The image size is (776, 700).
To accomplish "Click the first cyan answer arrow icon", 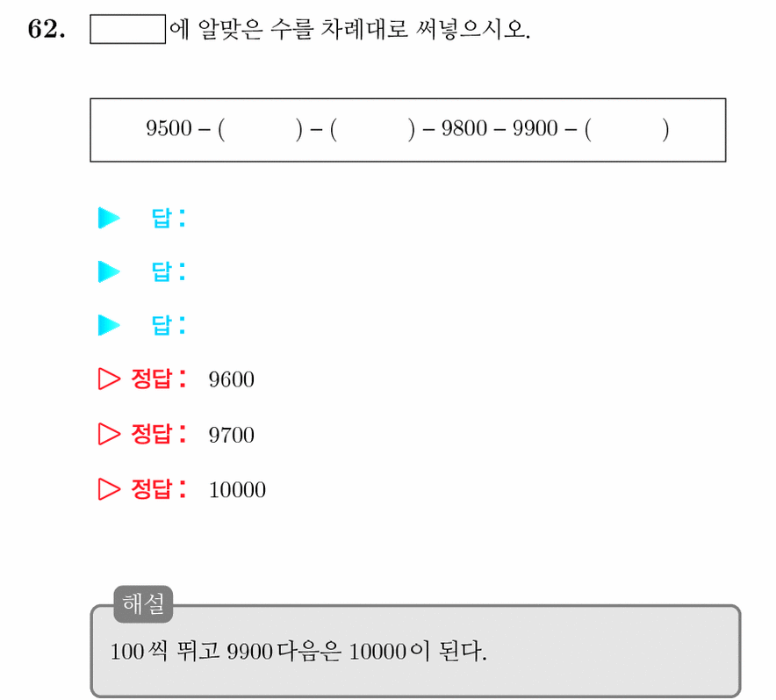I will [109, 218].
